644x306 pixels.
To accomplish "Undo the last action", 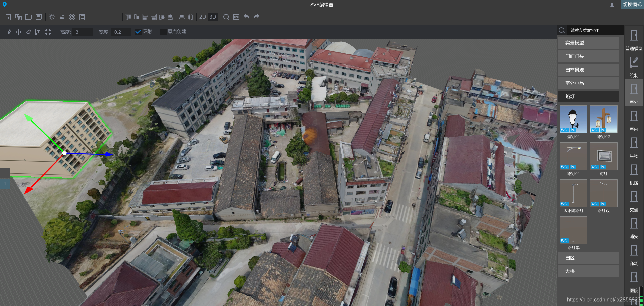I will [247, 17].
